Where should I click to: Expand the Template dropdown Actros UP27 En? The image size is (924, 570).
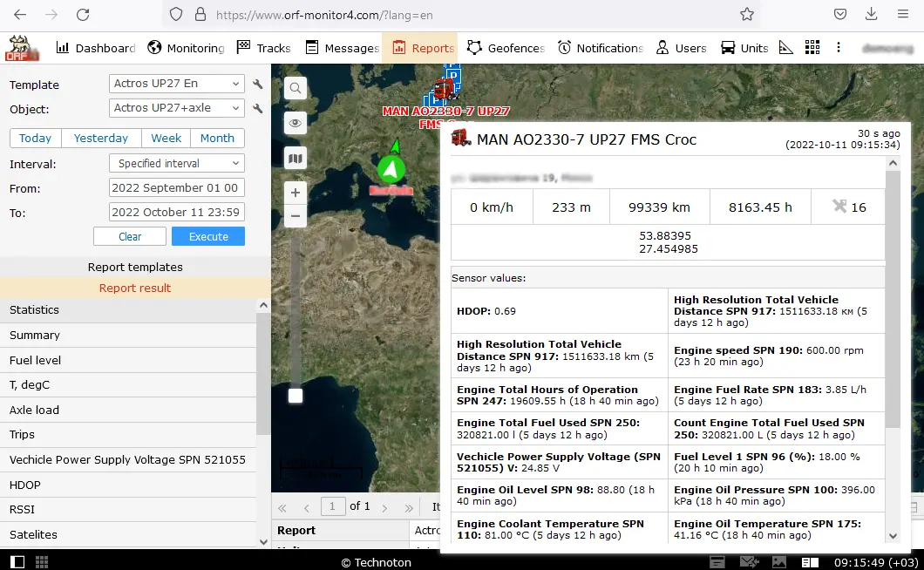tap(177, 84)
